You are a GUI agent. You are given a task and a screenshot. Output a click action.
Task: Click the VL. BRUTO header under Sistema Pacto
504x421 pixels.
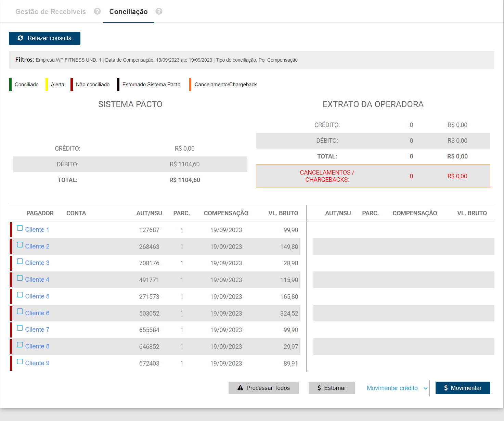(x=283, y=213)
